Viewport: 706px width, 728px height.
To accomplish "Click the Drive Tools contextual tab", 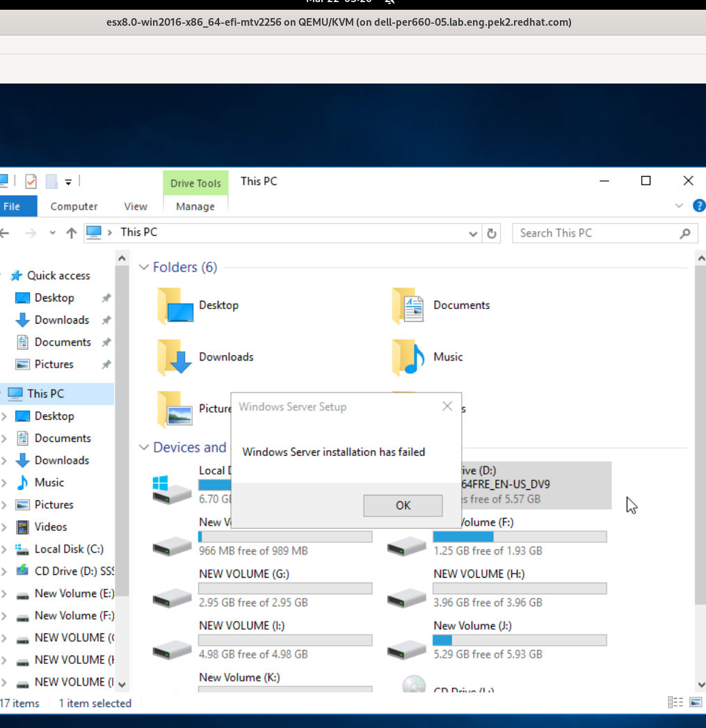I will tap(195, 183).
